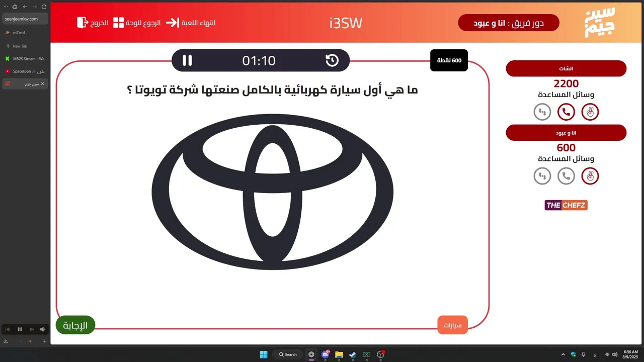The image size is (644, 362).
Task: Use الشات team's phone call lifeline
Action: [x=566, y=112]
